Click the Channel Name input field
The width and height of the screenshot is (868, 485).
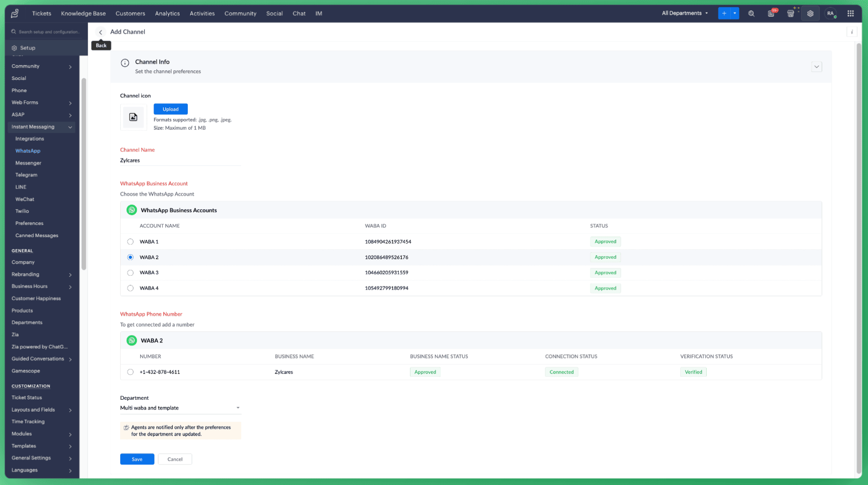180,161
